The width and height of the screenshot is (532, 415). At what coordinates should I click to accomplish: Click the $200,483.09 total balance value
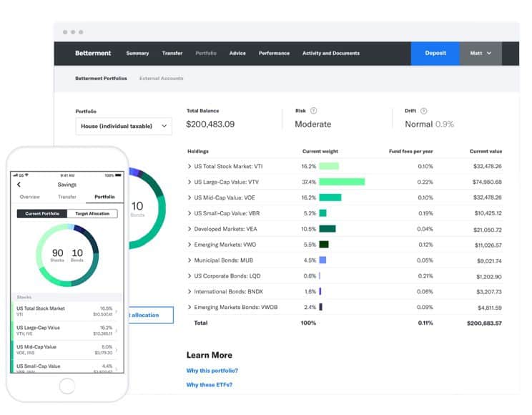[210, 125]
